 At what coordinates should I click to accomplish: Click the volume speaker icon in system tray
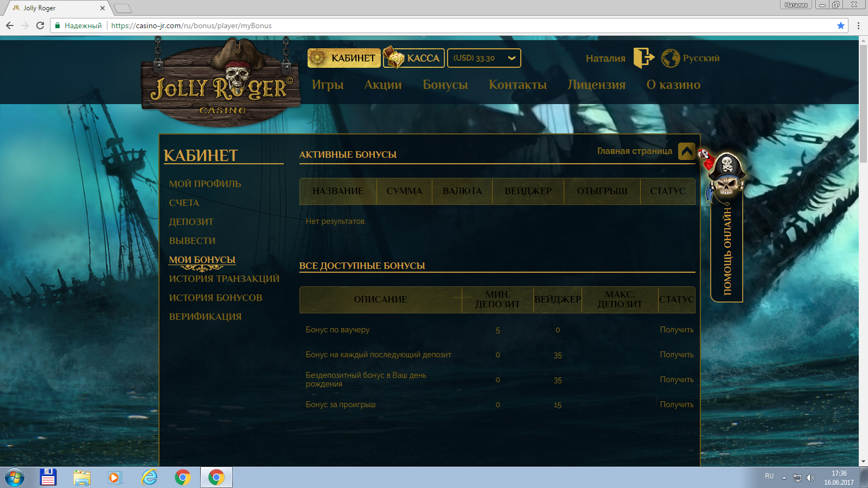point(810,478)
